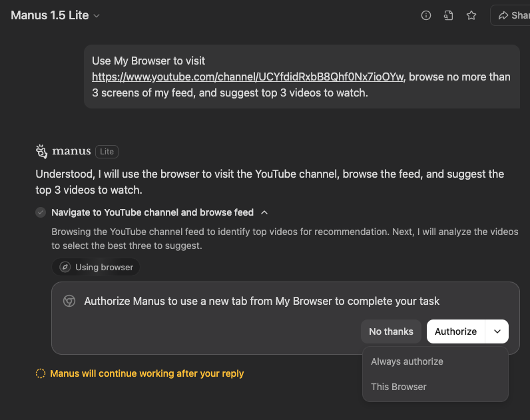The width and height of the screenshot is (530, 420).
Task: Click the compass icon in Using browser
Action: pos(65,267)
